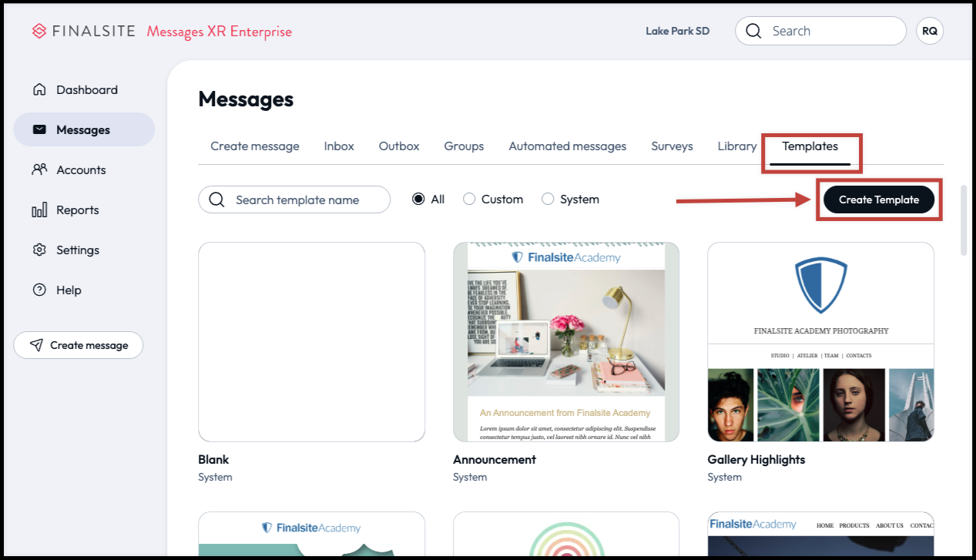
Task: Click the sidebar Create message button
Action: 79,345
